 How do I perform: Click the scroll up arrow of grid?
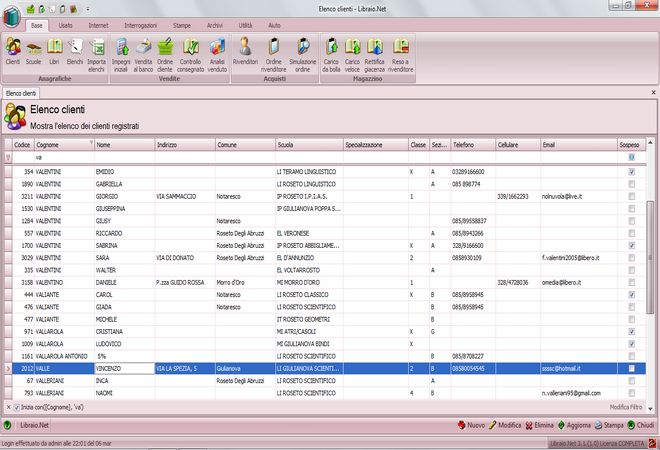650,143
